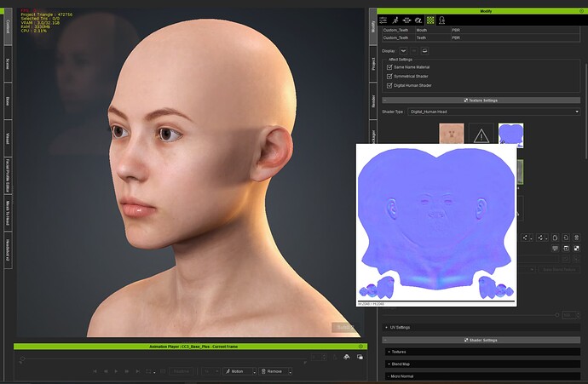Image resolution: width=588 pixels, height=384 pixels.
Task: Open the Shader Type dropdown
Action: point(494,112)
